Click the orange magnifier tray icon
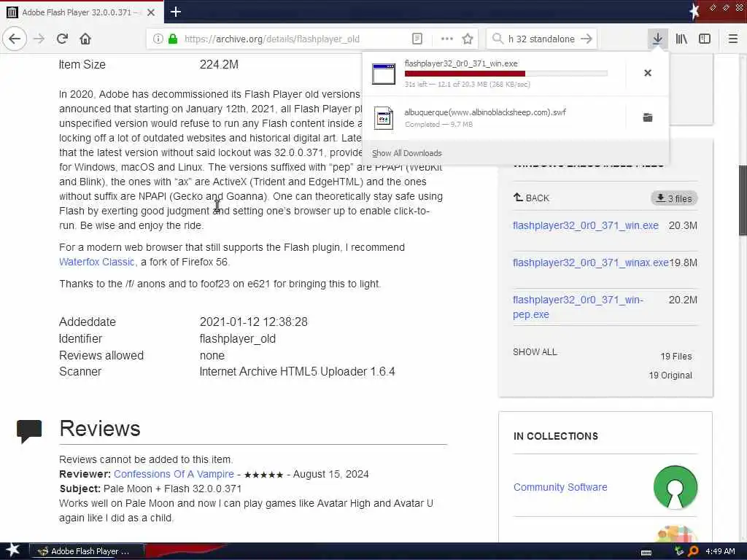 pyautogui.click(x=693, y=551)
